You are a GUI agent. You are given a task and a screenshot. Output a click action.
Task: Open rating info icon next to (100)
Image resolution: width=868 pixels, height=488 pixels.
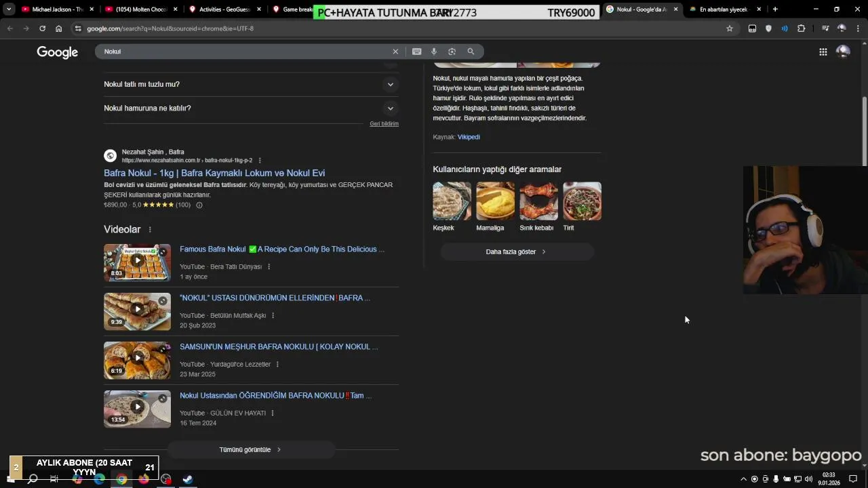point(199,205)
